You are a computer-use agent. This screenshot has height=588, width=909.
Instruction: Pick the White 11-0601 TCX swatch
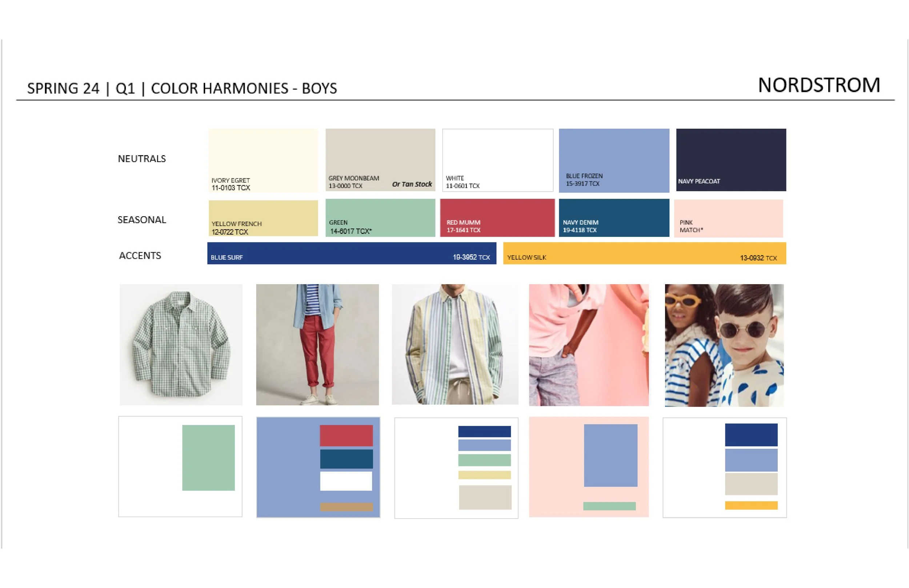pos(498,160)
